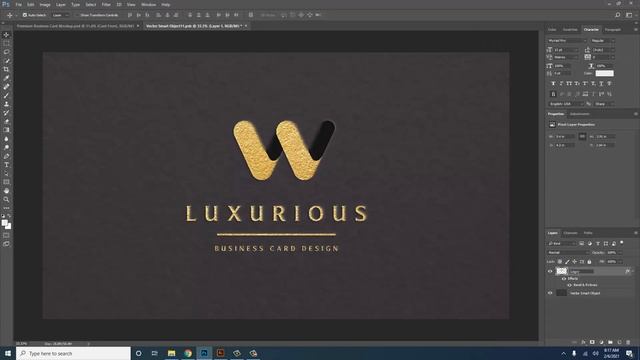This screenshot has width=640, height=360.
Task: Toggle lock transparent pixels
Action: [x=560, y=262]
